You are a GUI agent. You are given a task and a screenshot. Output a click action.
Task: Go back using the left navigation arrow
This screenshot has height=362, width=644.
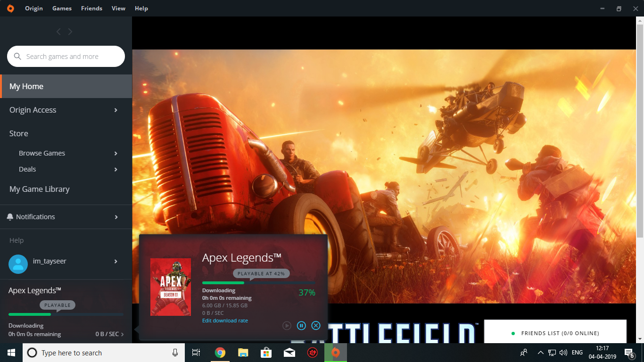point(58,32)
